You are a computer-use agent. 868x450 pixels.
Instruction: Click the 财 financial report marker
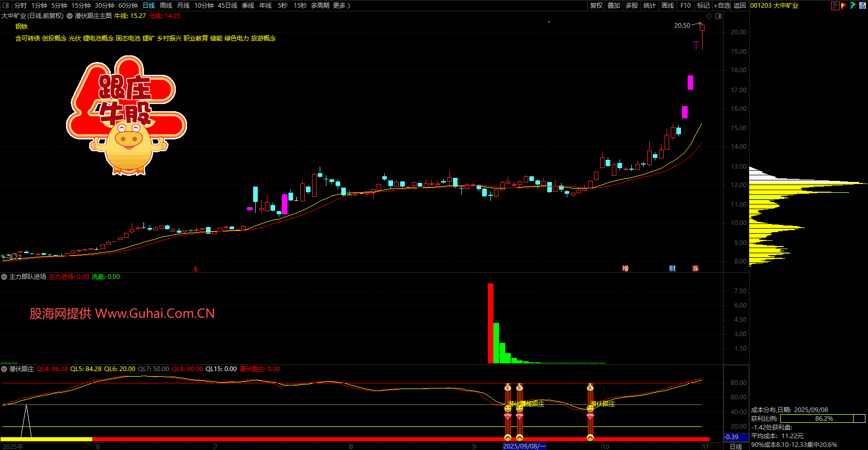pos(672,269)
